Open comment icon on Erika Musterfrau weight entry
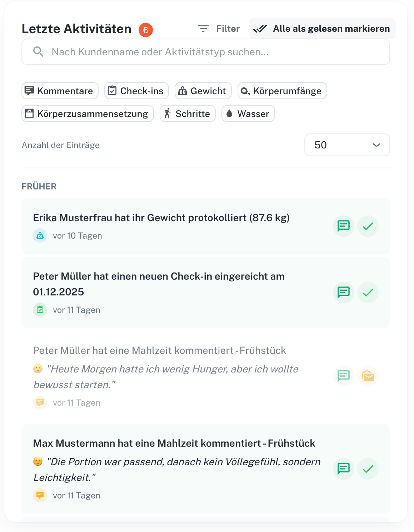The image size is (414, 532). coord(343,226)
